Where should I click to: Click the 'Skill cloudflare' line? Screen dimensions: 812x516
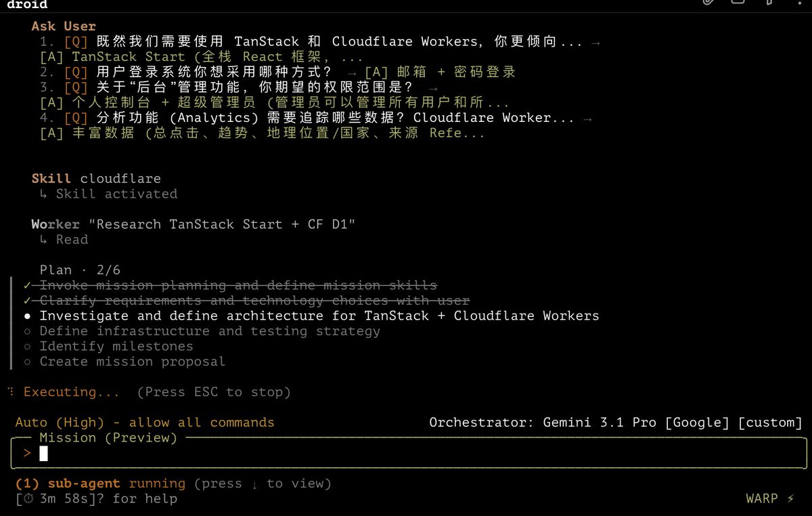tap(96, 179)
